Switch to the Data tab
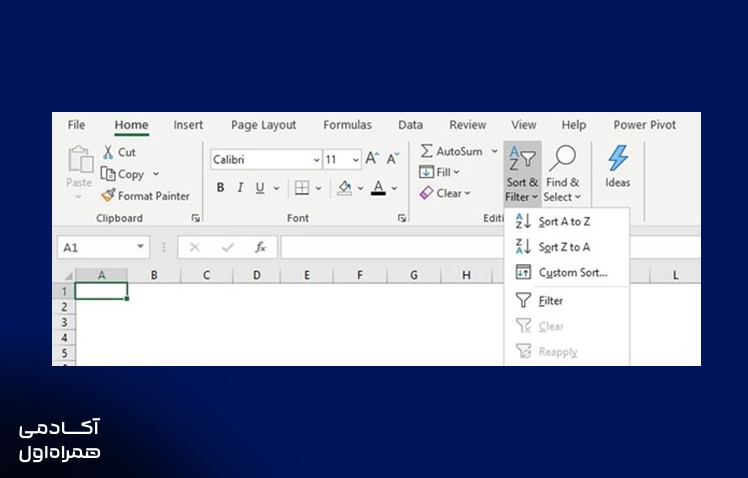 (x=410, y=125)
